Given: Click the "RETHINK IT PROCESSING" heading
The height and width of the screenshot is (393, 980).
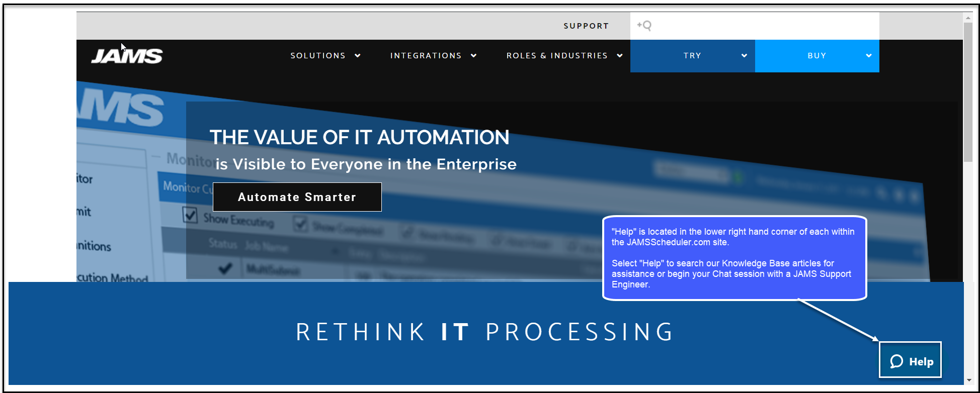Looking at the screenshot, I should coord(485,332).
